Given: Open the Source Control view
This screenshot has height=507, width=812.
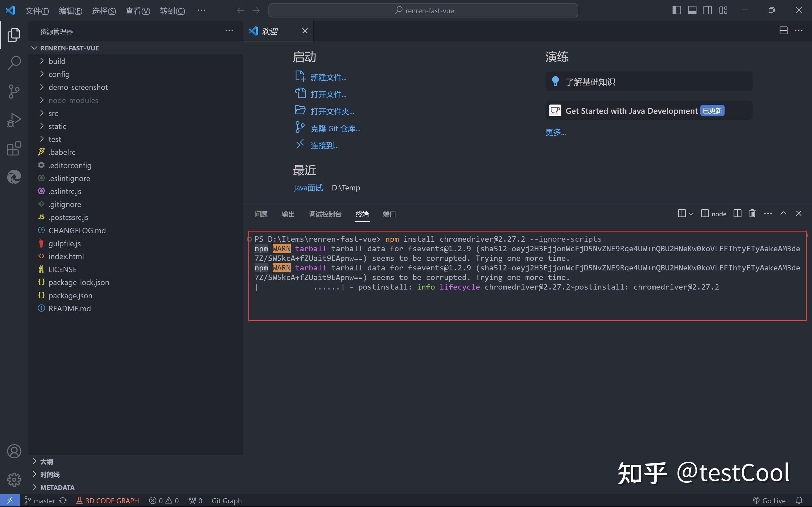Looking at the screenshot, I should pyautogui.click(x=14, y=91).
